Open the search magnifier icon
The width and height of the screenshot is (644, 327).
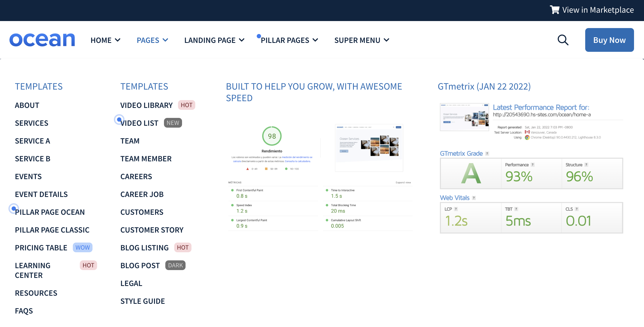[x=563, y=40]
